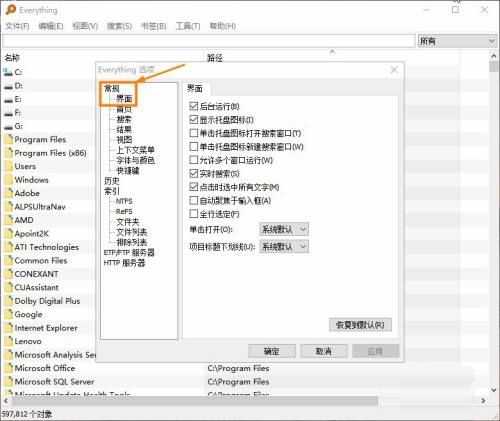Click the Lenovo folder icon
The image size is (500, 421).
[8, 341]
